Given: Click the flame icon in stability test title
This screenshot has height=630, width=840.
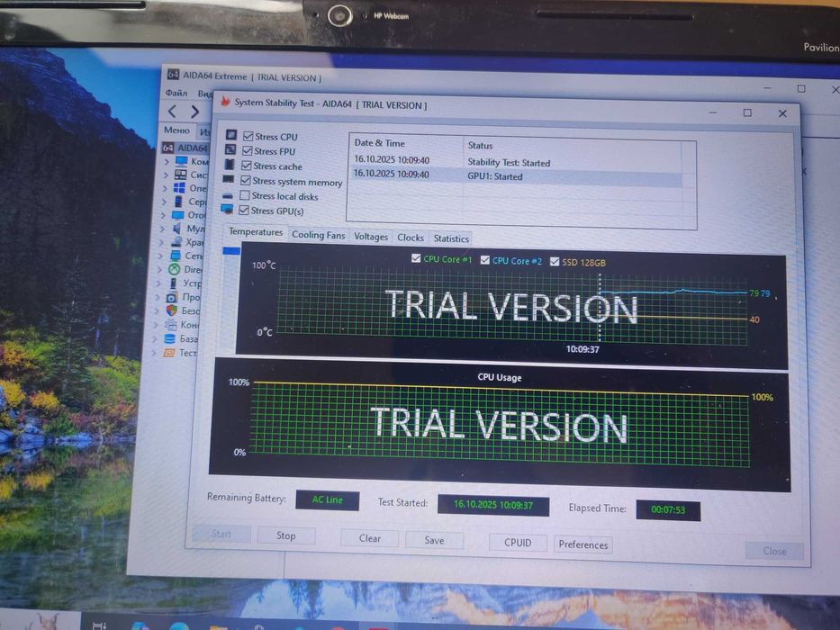Looking at the screenshot, I should [x=226, y=101].
